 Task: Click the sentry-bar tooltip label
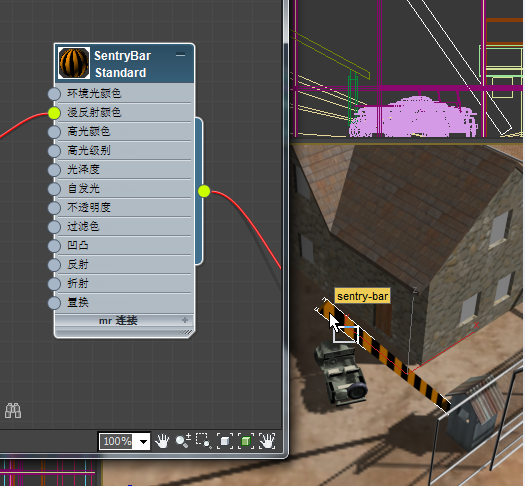363,296
